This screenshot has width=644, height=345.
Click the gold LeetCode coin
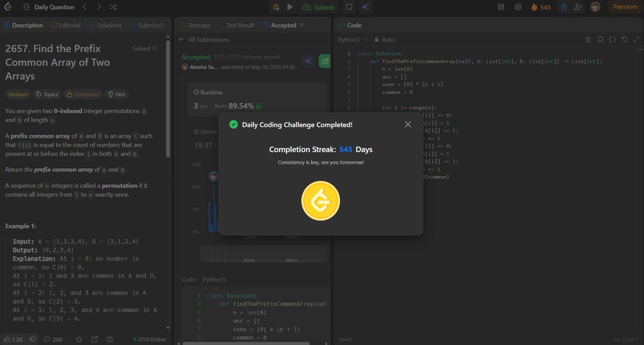[x=321, y=200]
